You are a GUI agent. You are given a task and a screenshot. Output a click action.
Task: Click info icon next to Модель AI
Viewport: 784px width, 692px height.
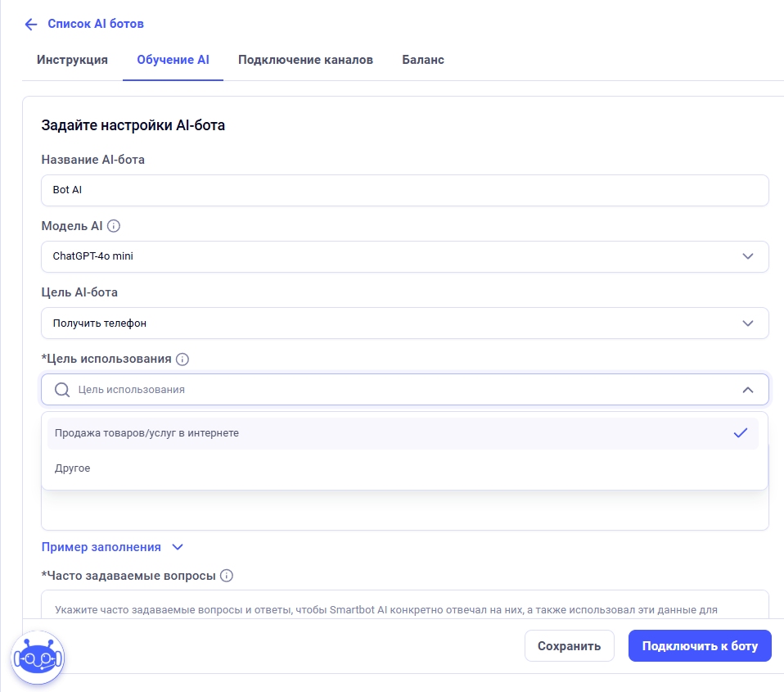114,226
